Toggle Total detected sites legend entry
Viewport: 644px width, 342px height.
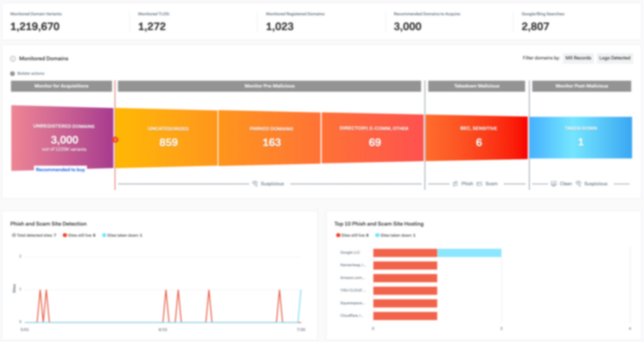[34, 235]
